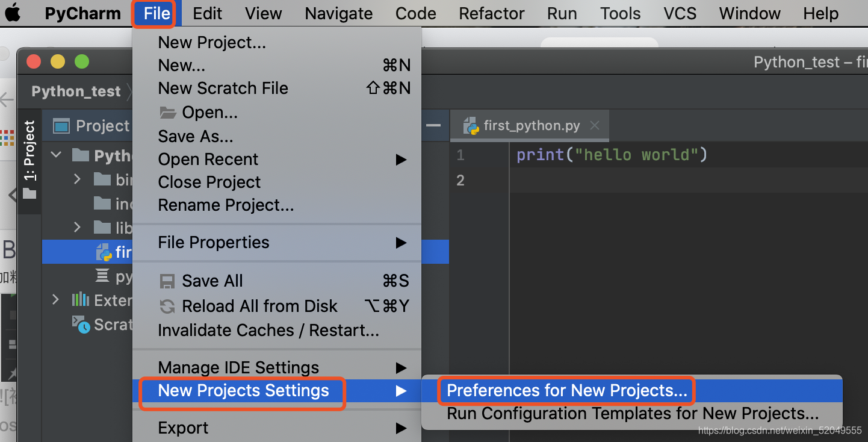Click the include folder icon in tree
This screenshot has height=442, width=868.
(102, 204)
